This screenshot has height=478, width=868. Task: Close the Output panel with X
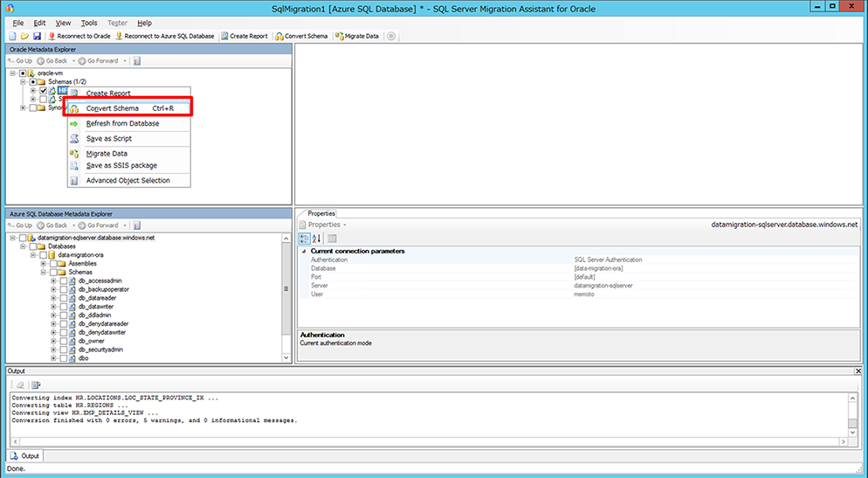(858, 371)
